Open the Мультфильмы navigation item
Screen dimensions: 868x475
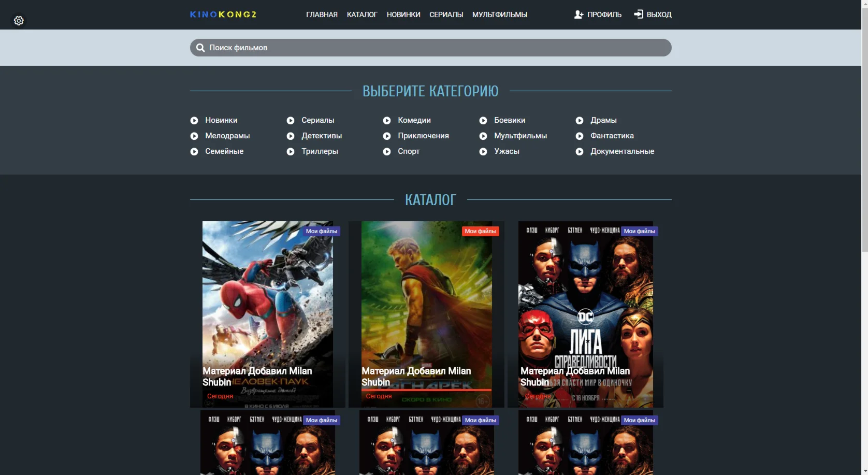[499, 15]
